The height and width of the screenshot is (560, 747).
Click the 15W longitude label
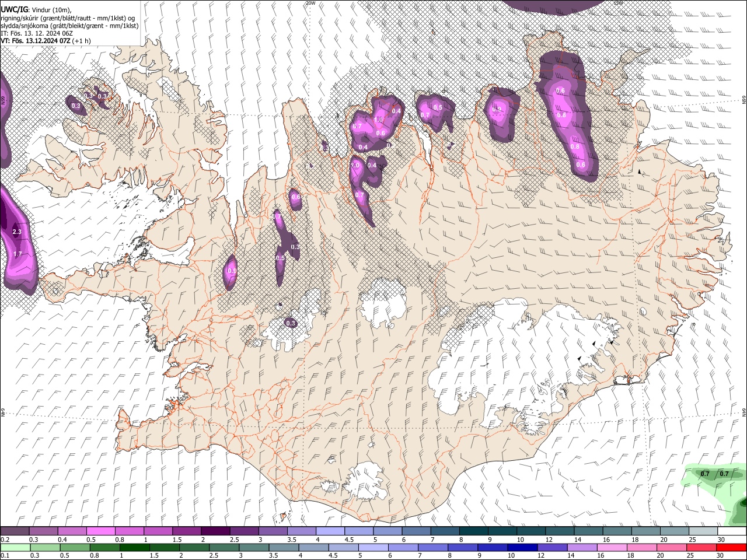[x=619, y=3]
